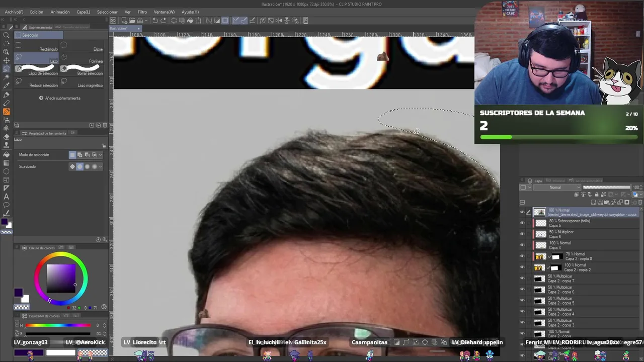Screen dimensions: 644x362
Task: Select the orange highlighted Brush tool
Action: (x=6, y=112)
